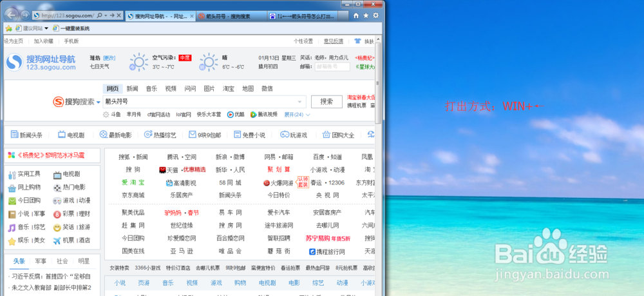Open the 手机版 link
Viewport: 644px width, 296px height.
tap(71, 41)
